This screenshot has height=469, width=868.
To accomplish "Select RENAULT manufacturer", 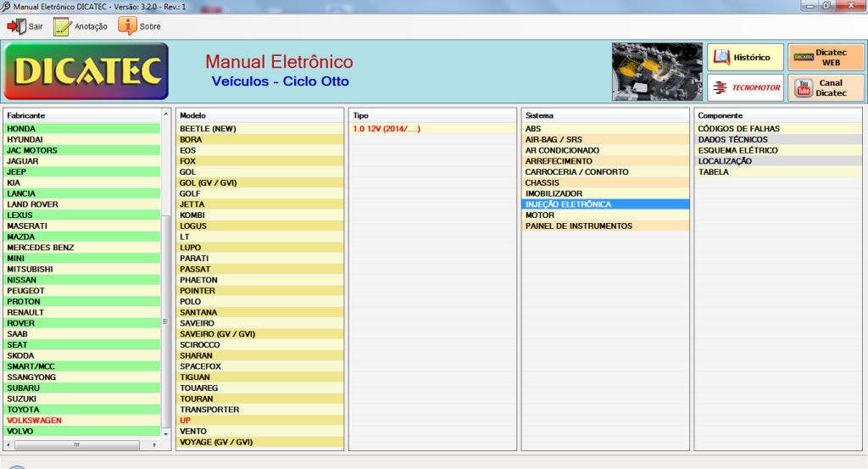I will [82, 312].
